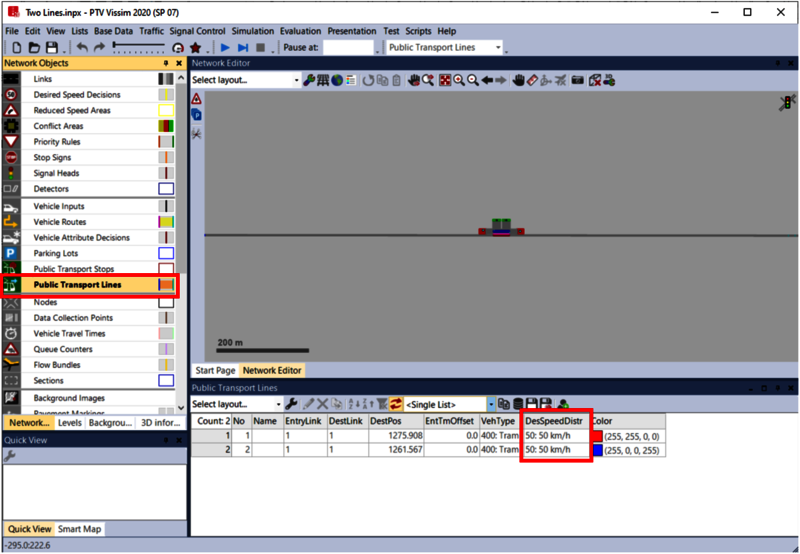Image resolution: width=800 pixels, height=554 pixels.
Task: Start continuous simulation with the play button
Action: pos(225,47)
